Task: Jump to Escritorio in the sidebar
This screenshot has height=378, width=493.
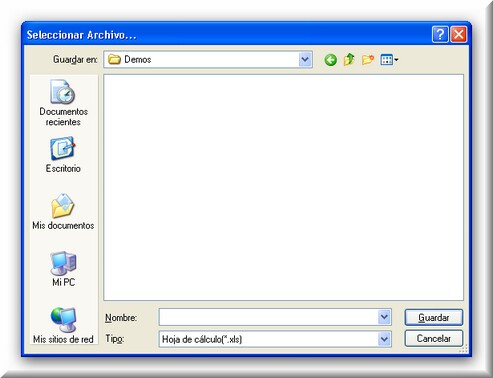Action: tap(63, 155)
